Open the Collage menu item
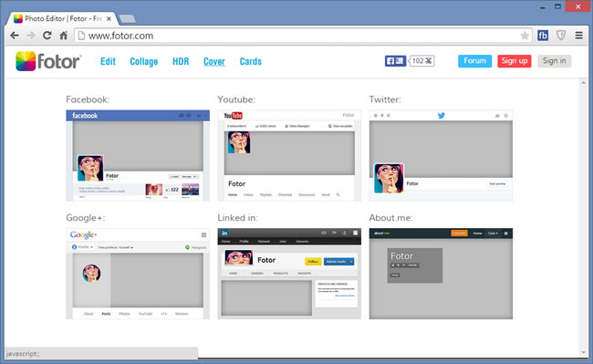The height and width of the screenshot is (364, 593). click(x=144, y=62)
